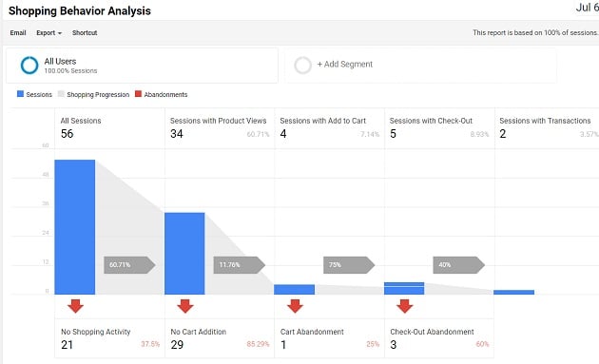Click the 60.71% progression arrow
The image size is (599, 364).
pos(129,265)
